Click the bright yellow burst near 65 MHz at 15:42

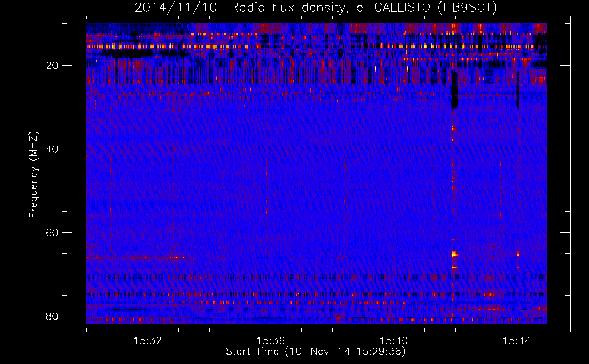point(454,254)
